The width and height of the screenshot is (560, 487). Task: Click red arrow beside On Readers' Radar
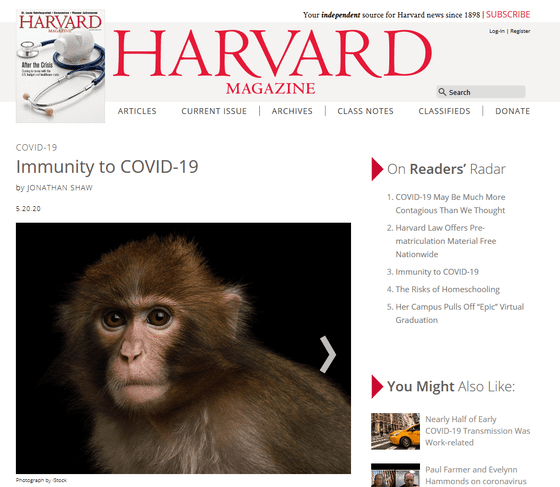pyautogui.click(x=377, y=169)
